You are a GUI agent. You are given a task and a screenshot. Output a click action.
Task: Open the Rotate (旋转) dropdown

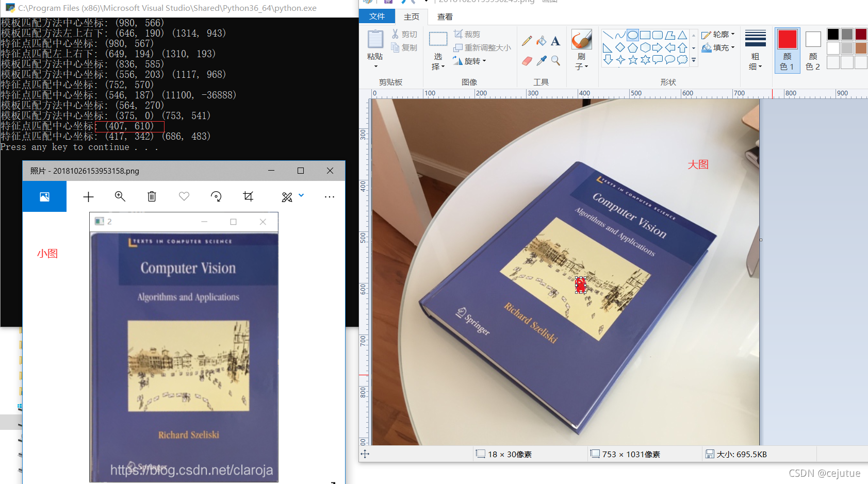pyautogui.click(x=470, y=61)
